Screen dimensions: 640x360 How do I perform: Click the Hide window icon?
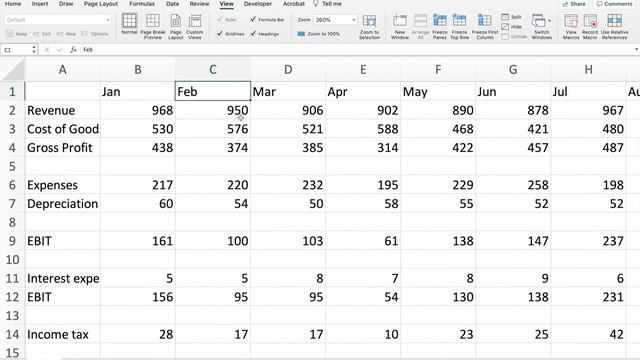pyautogui.click(x=505, y=27)
